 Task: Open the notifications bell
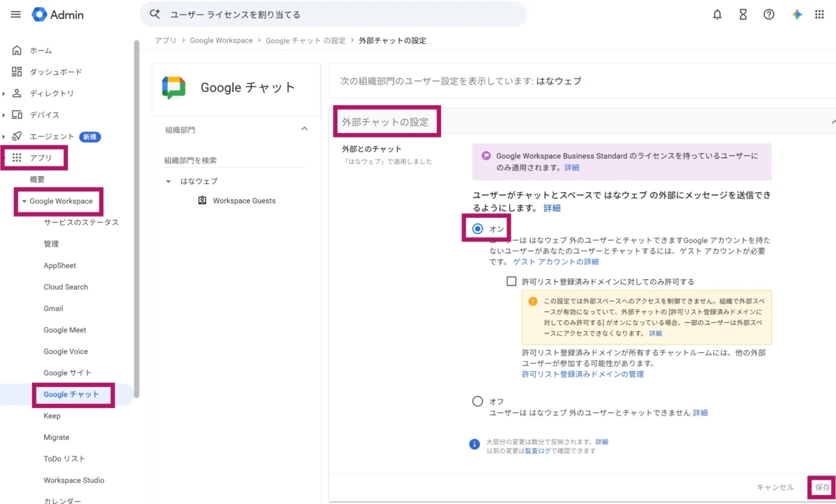tap(718, 15)
